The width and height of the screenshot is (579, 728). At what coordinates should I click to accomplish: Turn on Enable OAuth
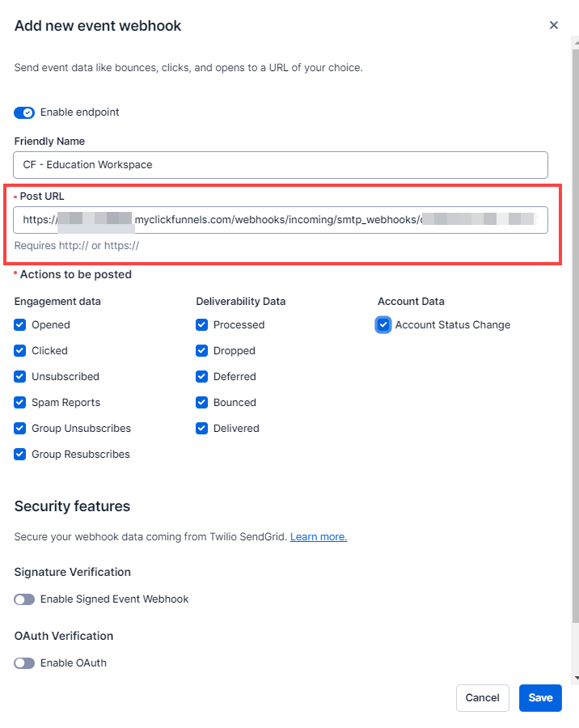24,663
